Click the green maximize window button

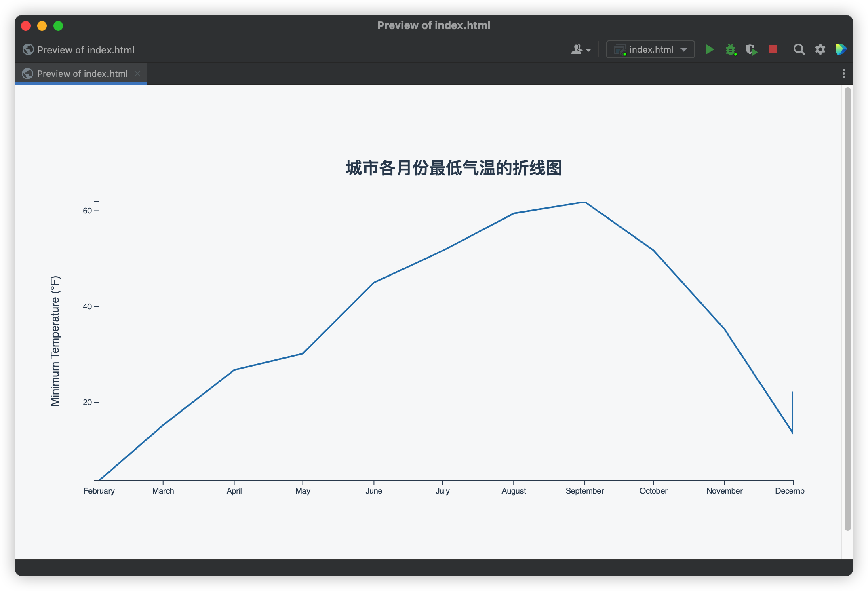pos(58,26)
